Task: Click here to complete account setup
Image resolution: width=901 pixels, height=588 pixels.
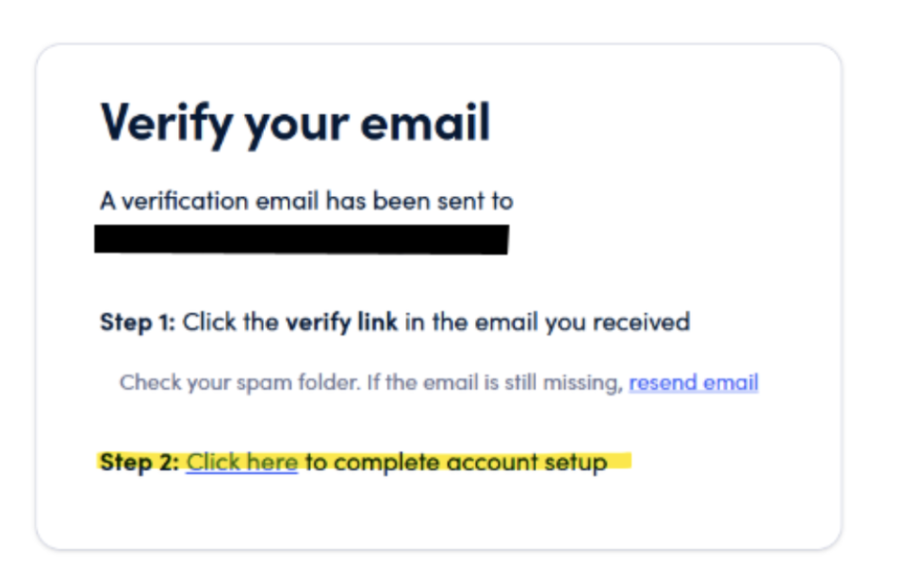Action: coord(241,463)
